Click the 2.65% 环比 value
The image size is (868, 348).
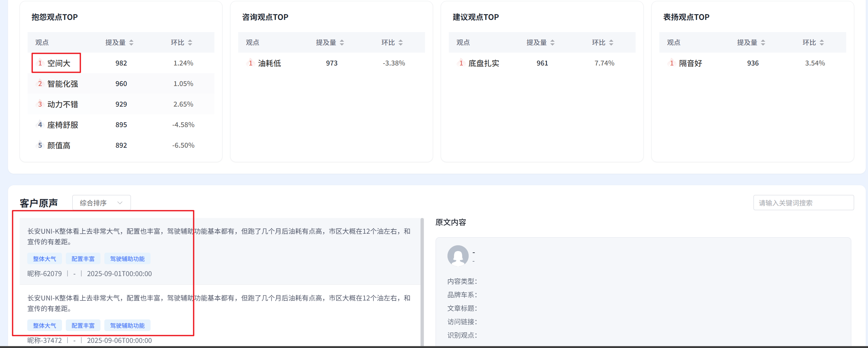tap(183, 104)
